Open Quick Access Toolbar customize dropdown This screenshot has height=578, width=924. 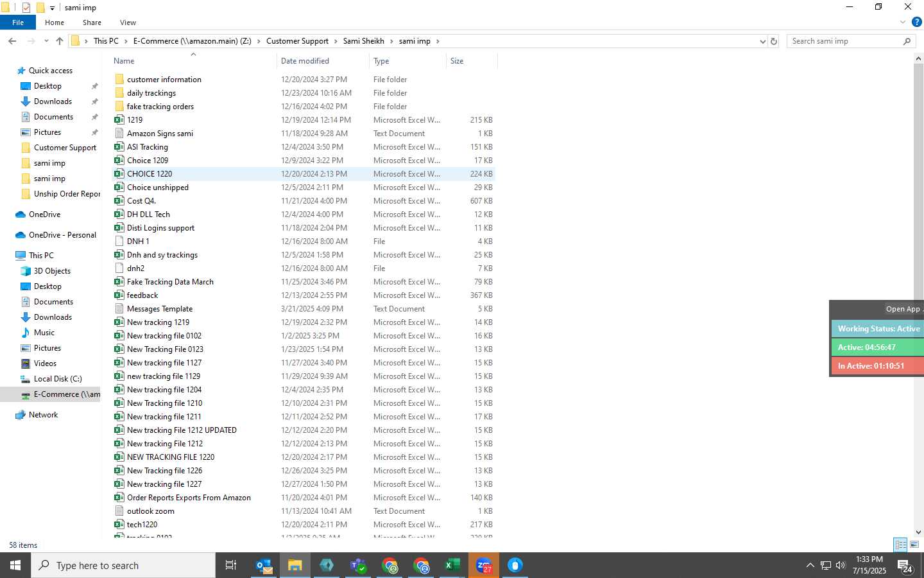(x=53, y=8)
